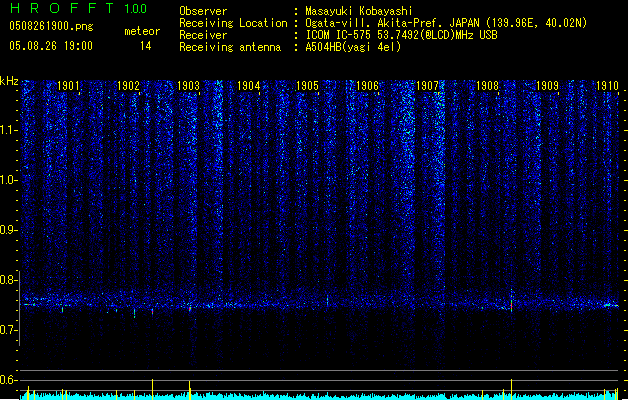This screenshot has height=400, width=629.
Task: Select the file name 0508261900.png
Action: tap(51, 26)
